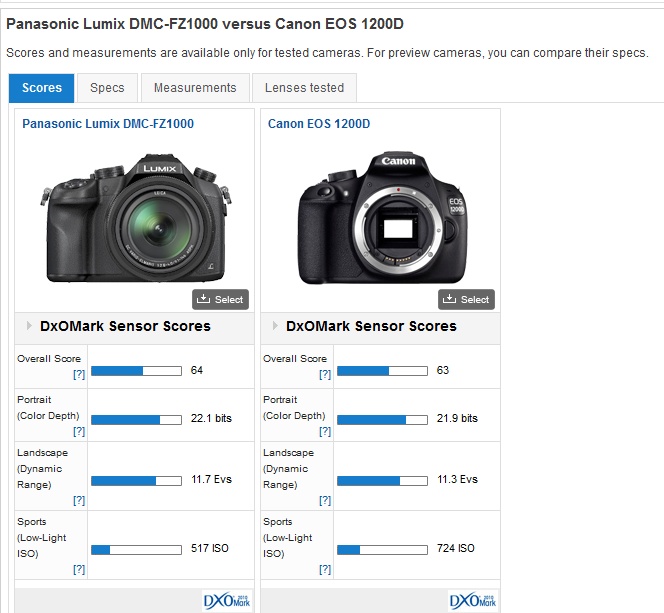Click DxOMark logo under Canon scores

[473, 601]
